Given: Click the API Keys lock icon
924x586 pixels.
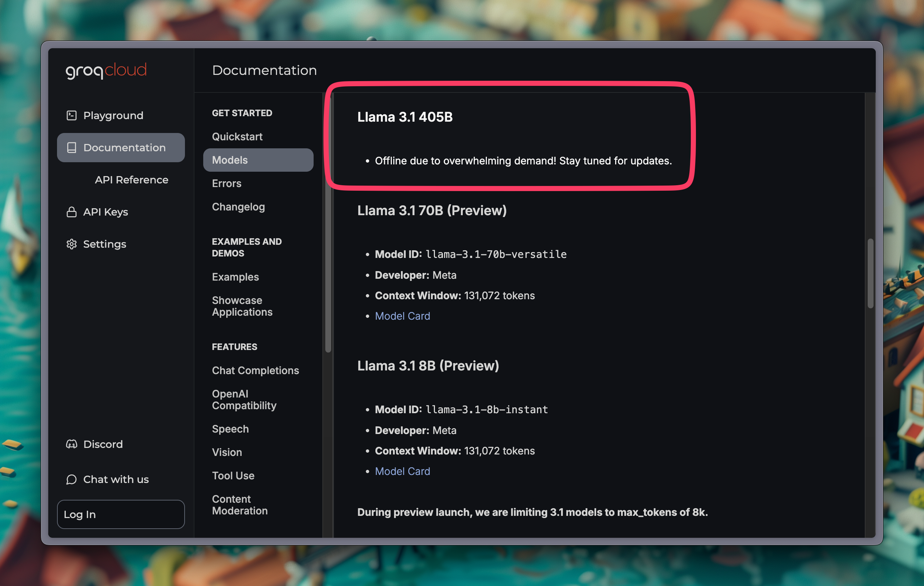Looking at the screenshot, I should pyautogui.click(x=72, y=212).
